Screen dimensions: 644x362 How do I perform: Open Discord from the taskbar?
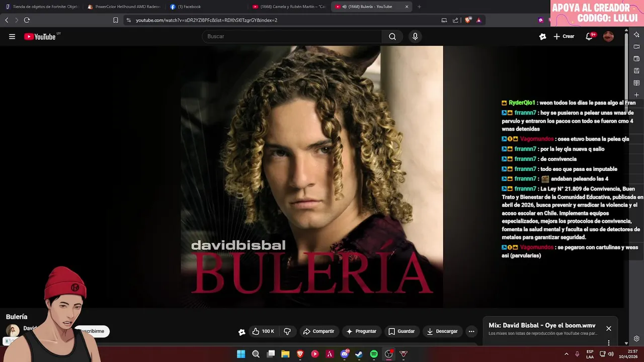344,354
